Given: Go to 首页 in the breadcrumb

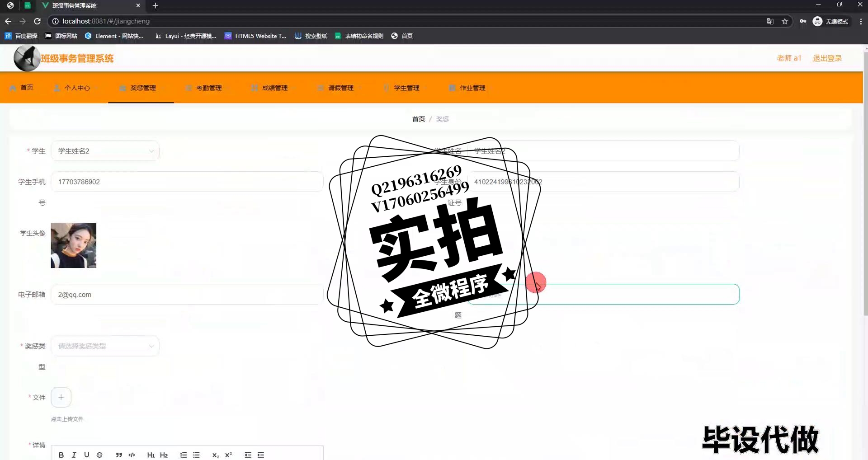Looking at the screenshot, I should tap(419, 119).
